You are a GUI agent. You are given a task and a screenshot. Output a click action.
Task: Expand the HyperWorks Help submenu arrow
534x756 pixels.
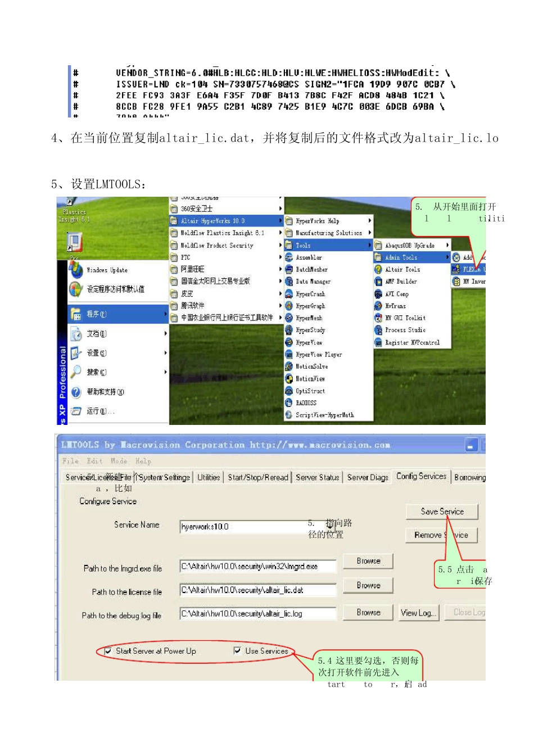click(370, 221)
